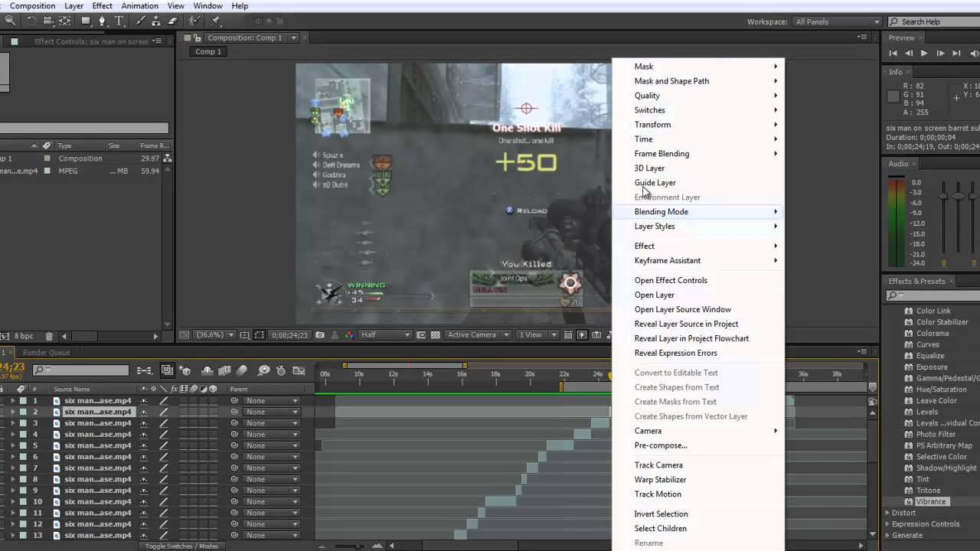Select Guide Layer in context menu
The image size is (980, 551).
click(x=655, y=183)
